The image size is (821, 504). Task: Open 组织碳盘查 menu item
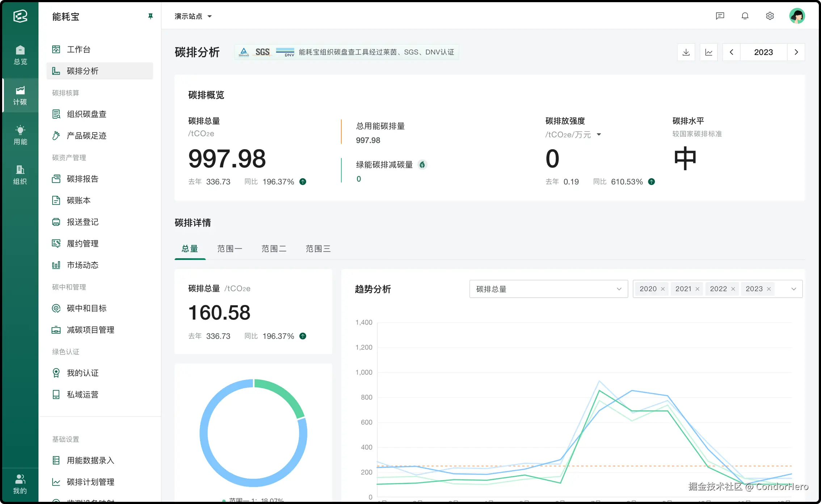coord(100,114)
